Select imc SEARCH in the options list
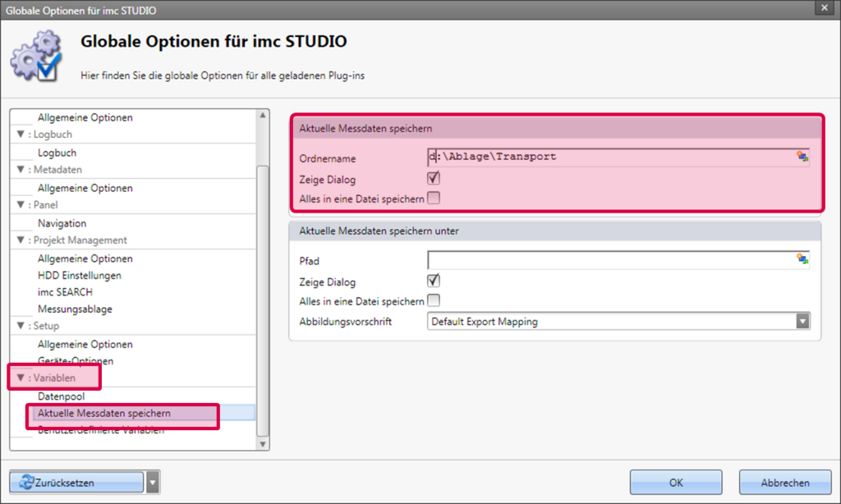Viewport: 841px width, 504px height. [66, 292]
